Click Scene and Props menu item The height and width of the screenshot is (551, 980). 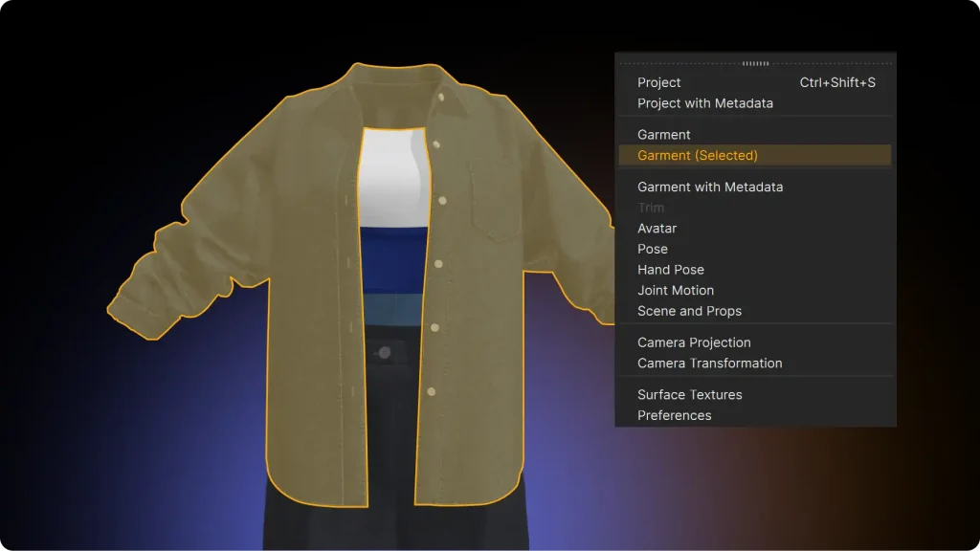[689, 311]
